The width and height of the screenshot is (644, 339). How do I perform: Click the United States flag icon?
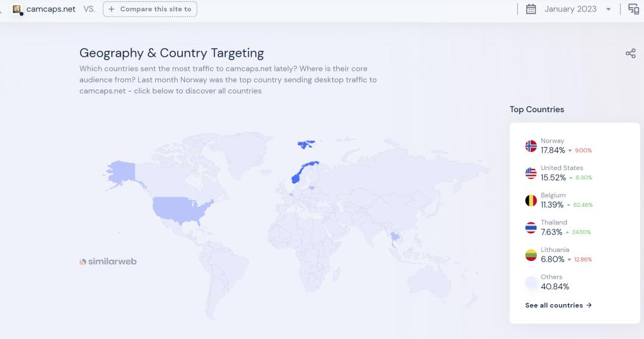click(531, 173)
